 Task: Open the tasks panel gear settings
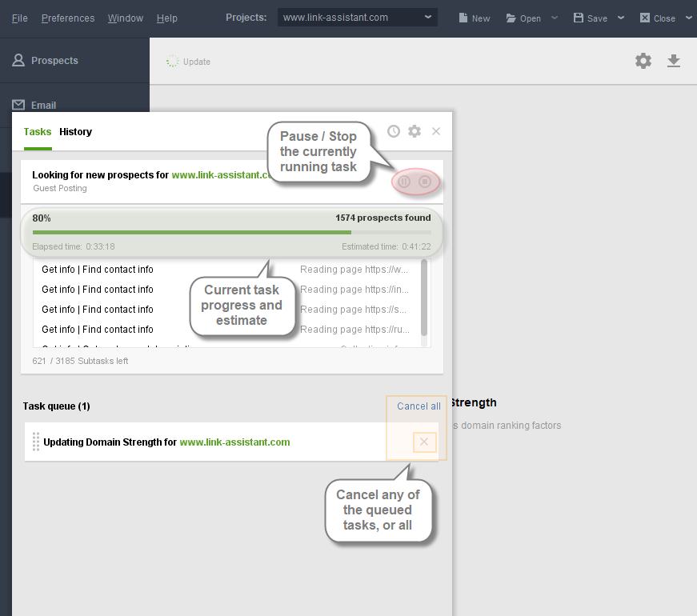pos(415,131)
